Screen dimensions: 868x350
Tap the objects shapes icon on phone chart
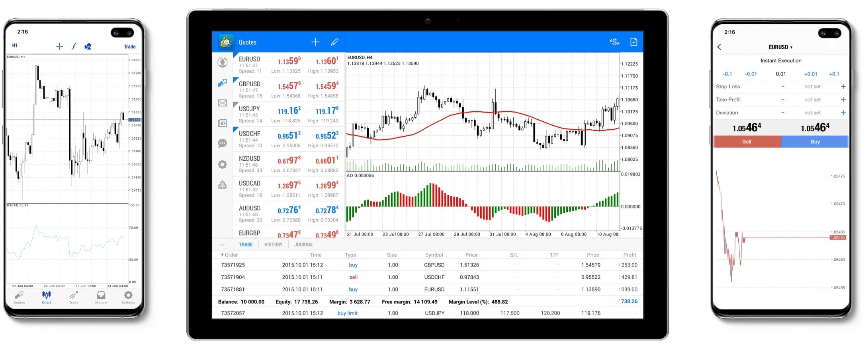tap(88, 47)
